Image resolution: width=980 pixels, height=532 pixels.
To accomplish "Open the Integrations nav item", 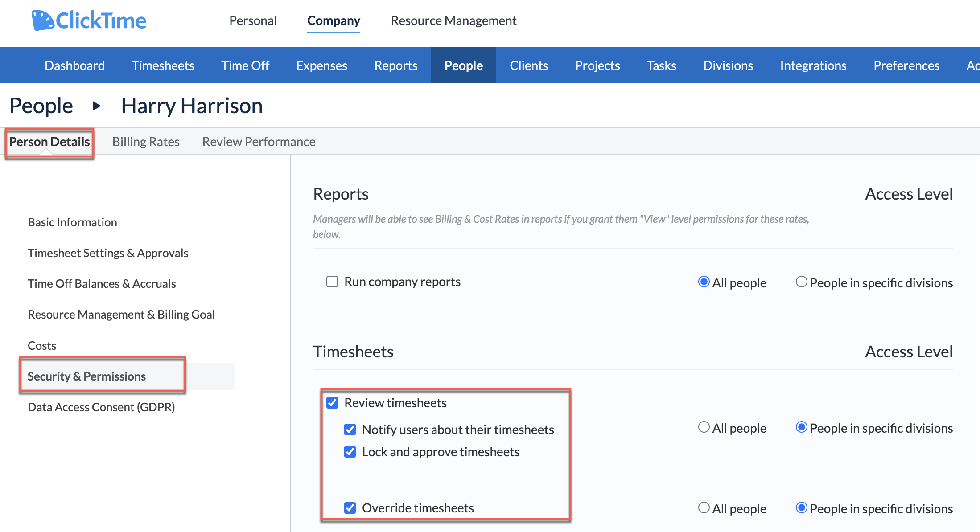I will 813,65.
